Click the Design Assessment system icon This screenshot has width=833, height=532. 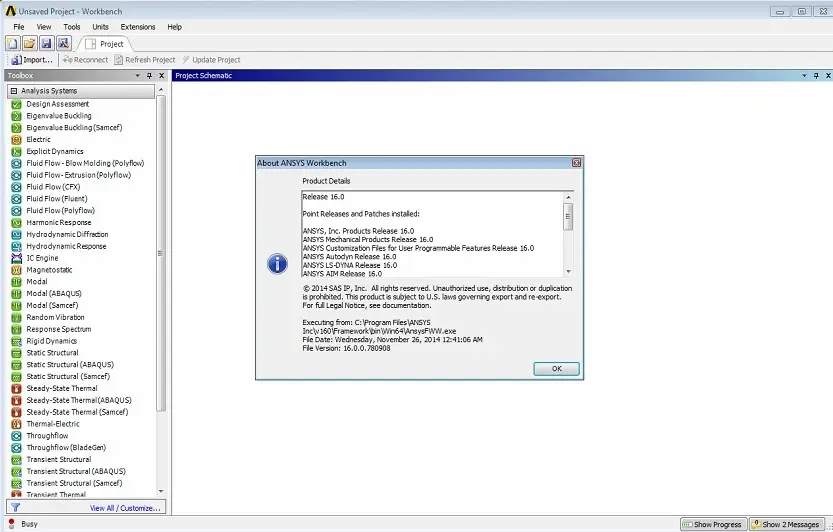pos(16,104)
